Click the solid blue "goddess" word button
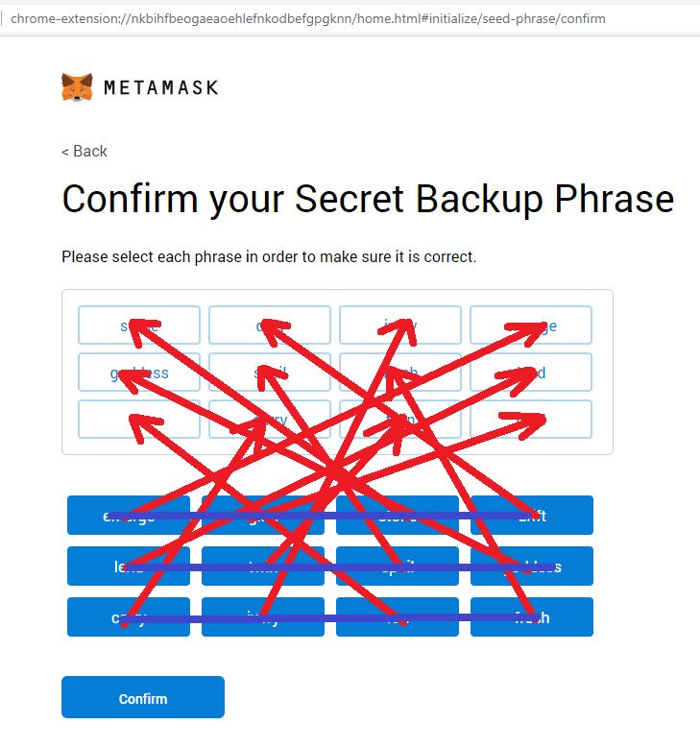Screen dimensions: 700x748 click(x=532, y=567)
